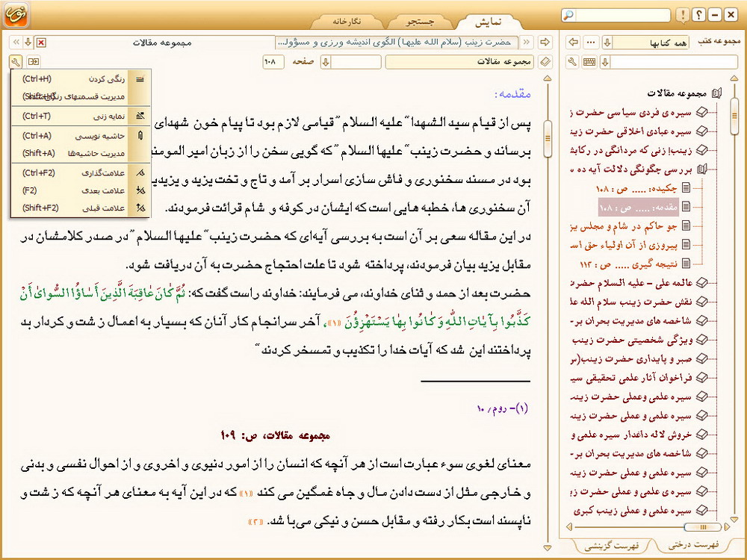The height and width of the screenshot is (560, 747).
Task: Click the page number field showing ۱۰۸
Action: (x=273, y=61)
